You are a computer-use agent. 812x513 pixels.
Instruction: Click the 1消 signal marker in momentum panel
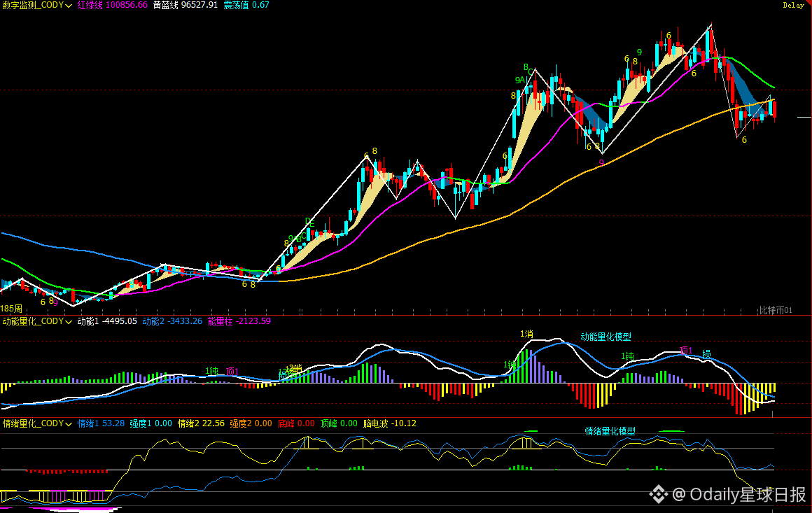pyautogui.click(x=526, y=335)
